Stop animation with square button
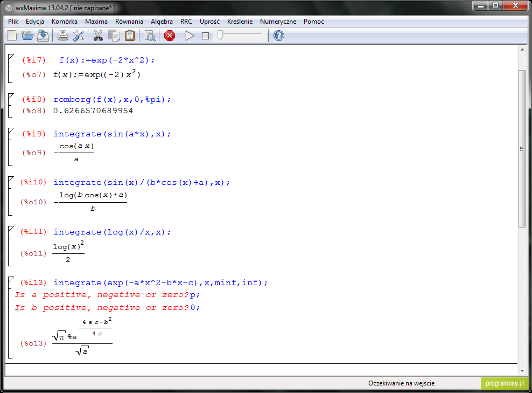 [x=205, y=36]
